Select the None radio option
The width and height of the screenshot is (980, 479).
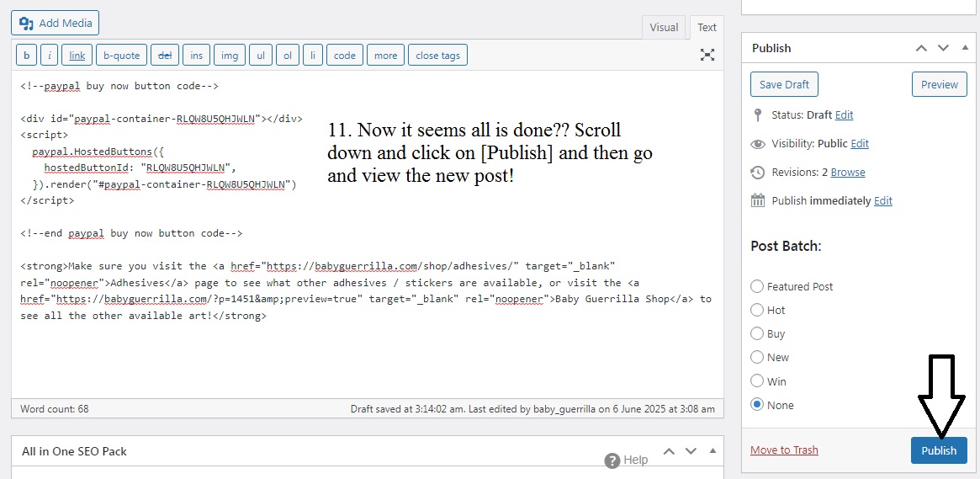point(757,405)
